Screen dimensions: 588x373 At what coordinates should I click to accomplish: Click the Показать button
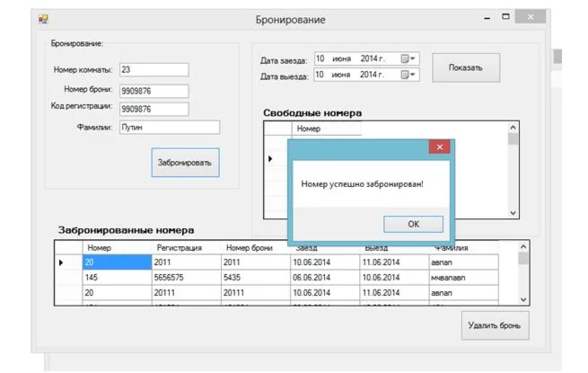pyautogui.click(x=465, y=67)
